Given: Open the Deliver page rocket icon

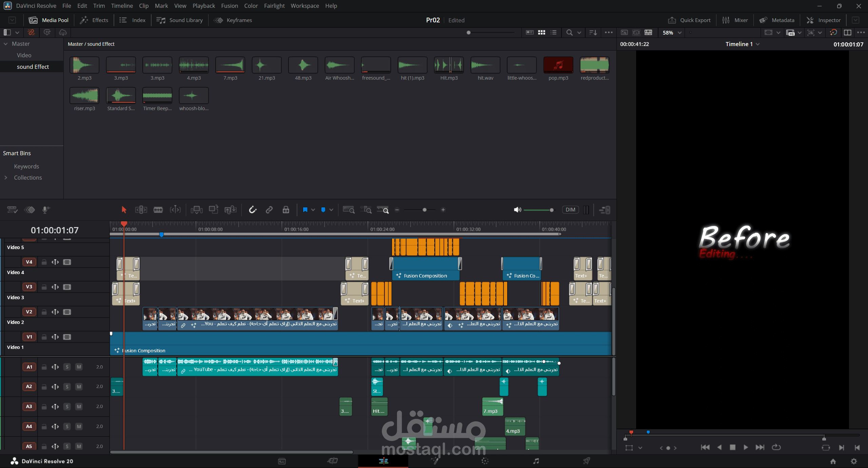Looking at the screenshot, I should pos(587,461).
